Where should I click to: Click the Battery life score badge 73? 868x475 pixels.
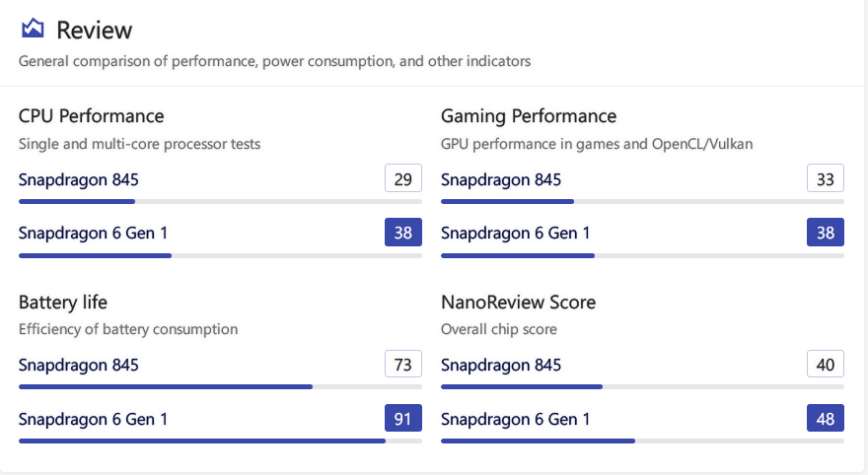[x=402, y=364]
